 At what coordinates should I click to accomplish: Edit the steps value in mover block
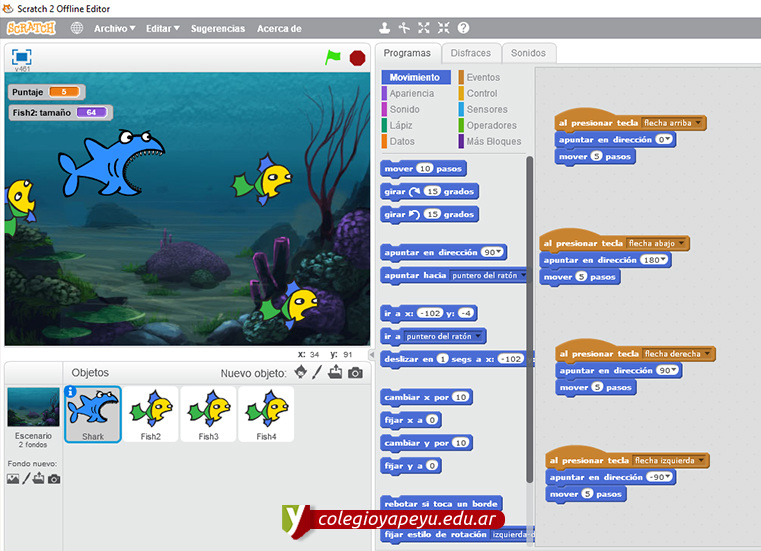(x=425, y=169)
